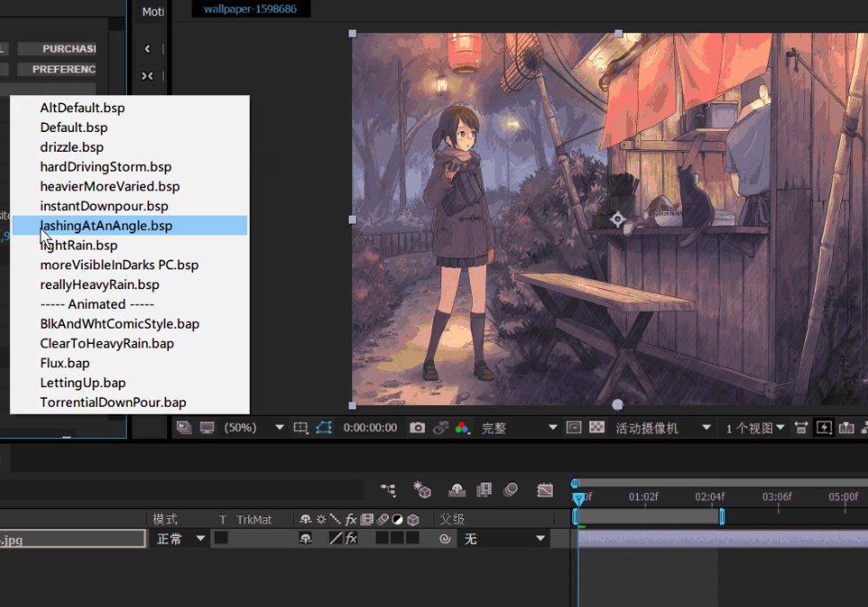
Task: Open the 正常 blending mode dropdown
Action: pyautogui.click(x=181, y=539)
